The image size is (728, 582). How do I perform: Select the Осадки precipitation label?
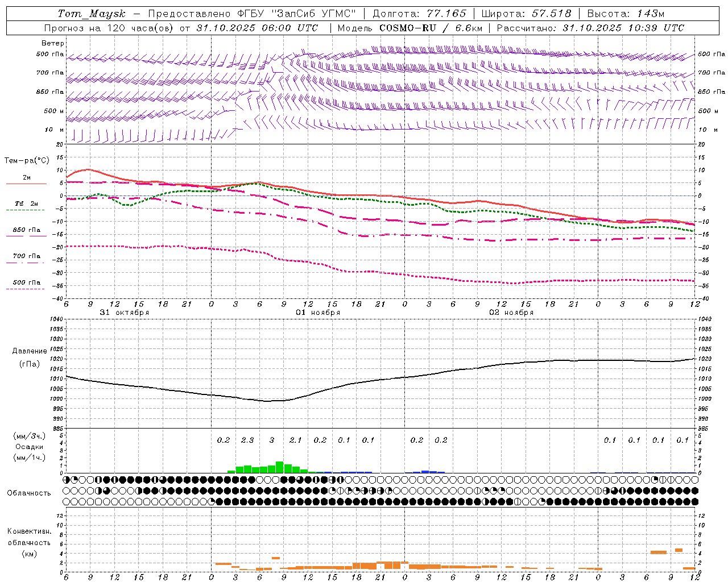pyautogui.click(x=30, y=447)
